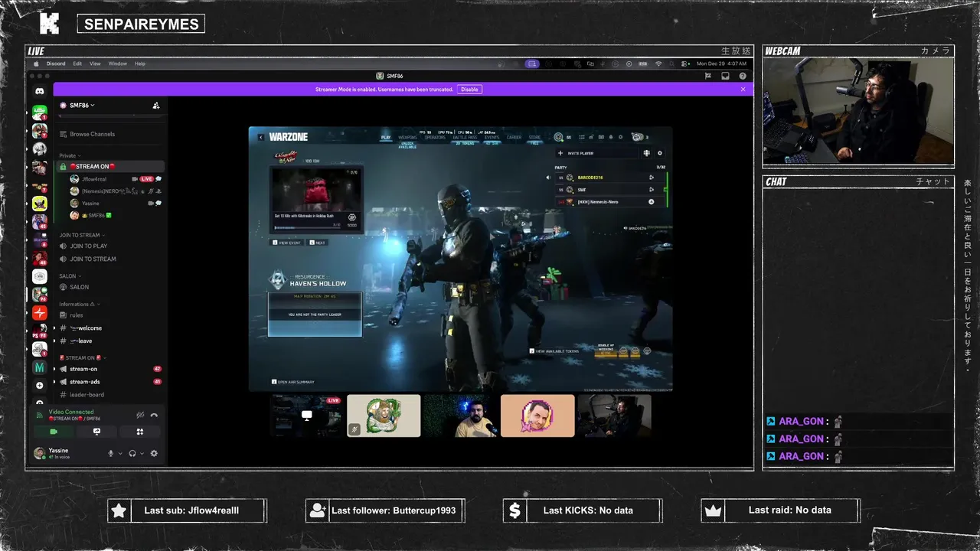Open Discord help question mark icon
The width and height of the screenshot is (980, 551).
tap(743, 76)
